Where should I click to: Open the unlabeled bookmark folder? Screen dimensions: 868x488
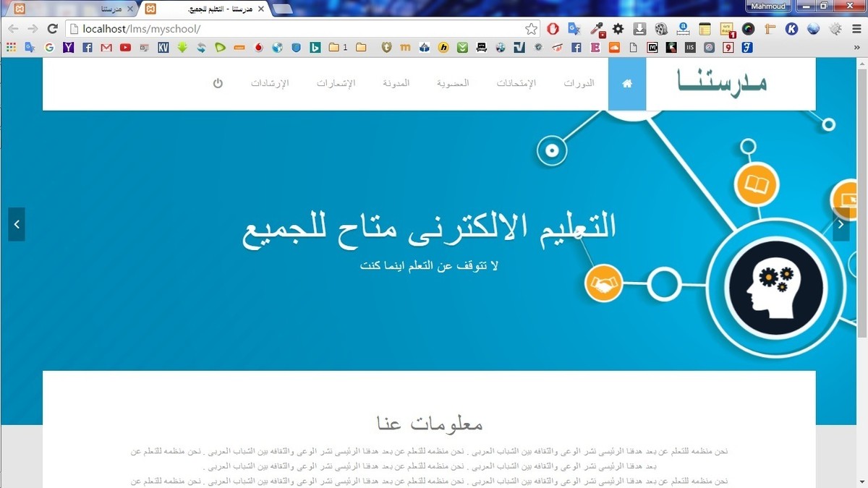pos(361,48)
